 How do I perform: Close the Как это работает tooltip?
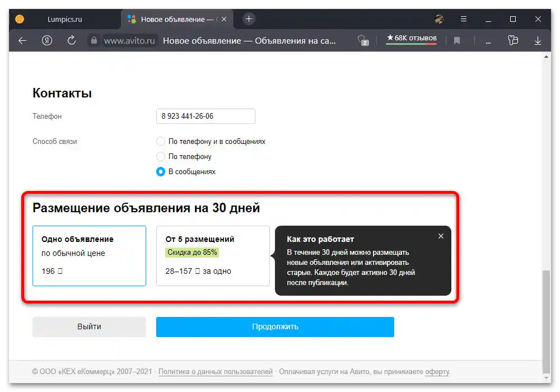pos(441,236)
